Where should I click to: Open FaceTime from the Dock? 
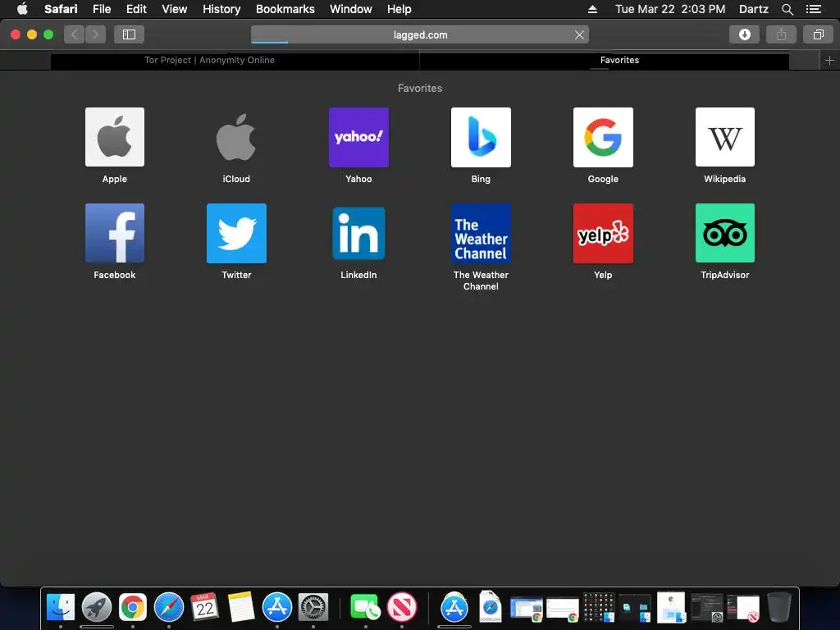tap(365, 608)
